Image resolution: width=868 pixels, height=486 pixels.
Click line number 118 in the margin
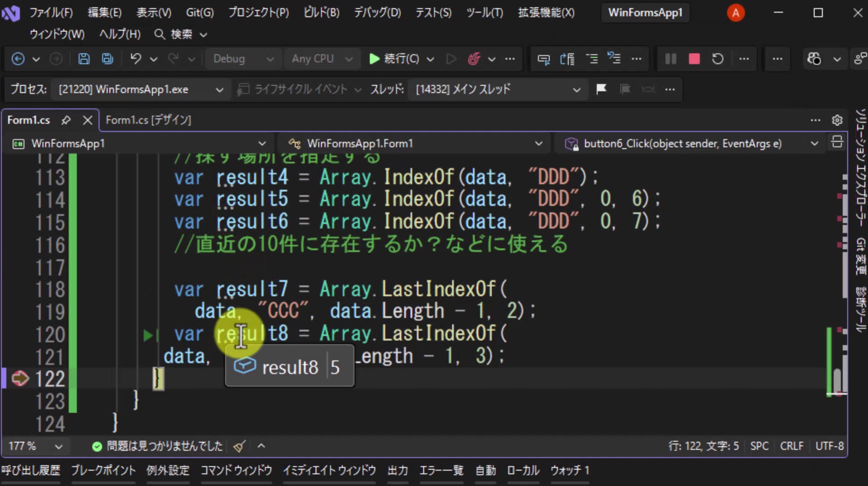pyautogui.click(x=50, y=290)
